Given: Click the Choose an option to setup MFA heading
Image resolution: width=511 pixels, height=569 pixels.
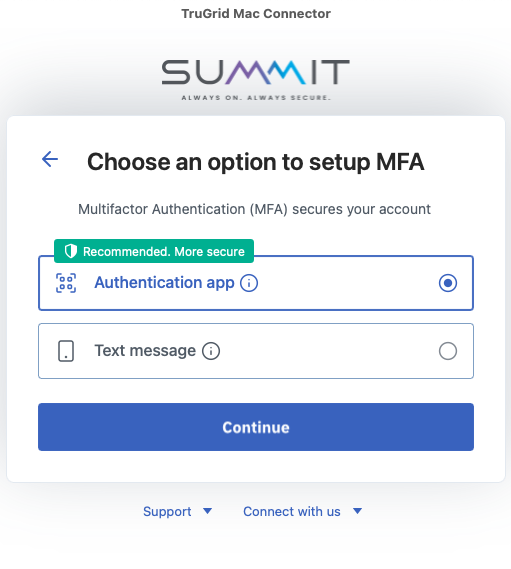Looking at the screenshot, I should pos(256,161).
